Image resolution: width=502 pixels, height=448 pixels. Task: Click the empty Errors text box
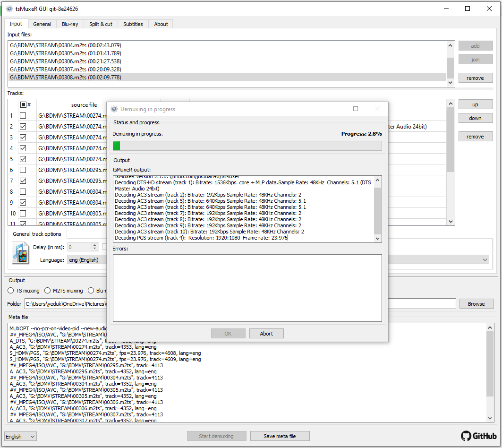tap(247, 288)
